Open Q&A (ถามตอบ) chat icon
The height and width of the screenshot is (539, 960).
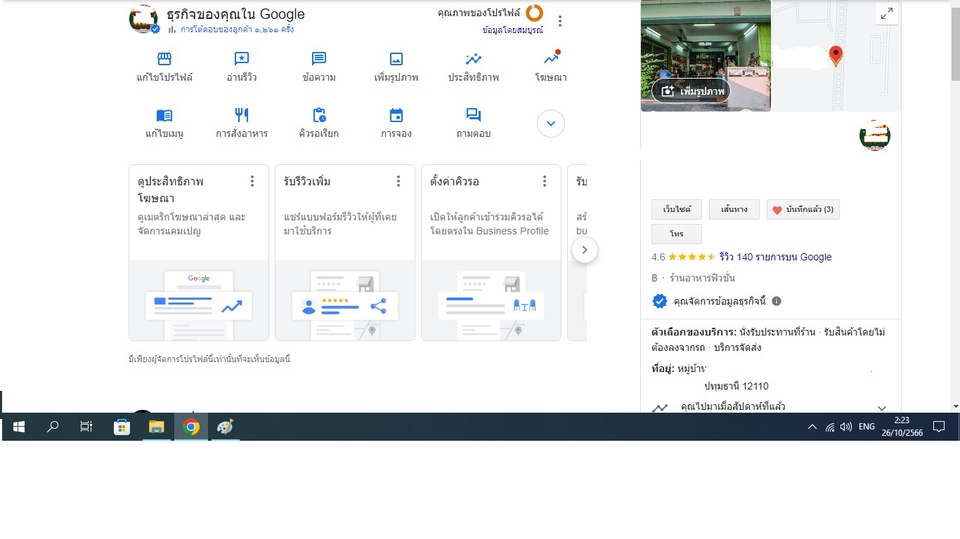coord(473,115)
